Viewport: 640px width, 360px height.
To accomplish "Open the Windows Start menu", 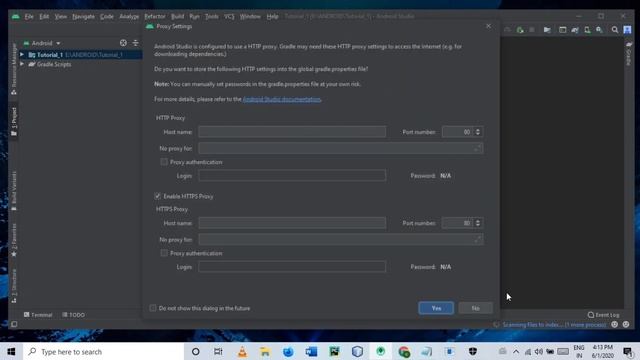I will pos(11,351).
